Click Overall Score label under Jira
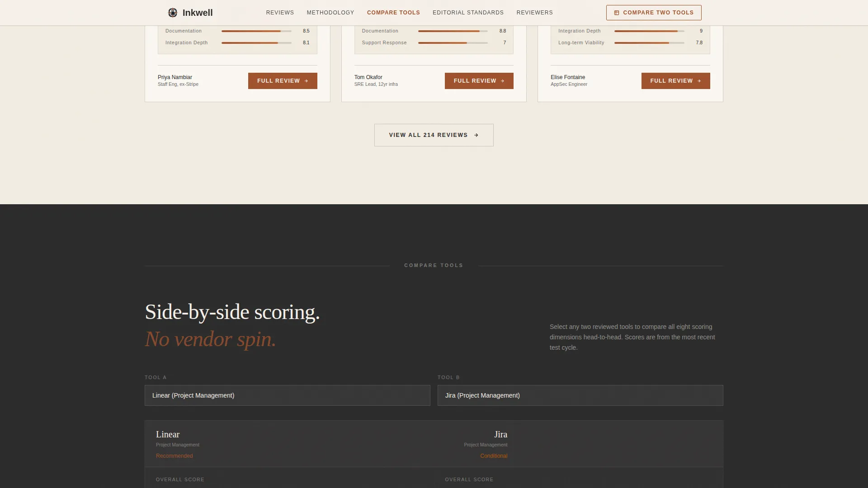Image resolution: width=868 pixels, height=488 pixels. tap(469, 479)
